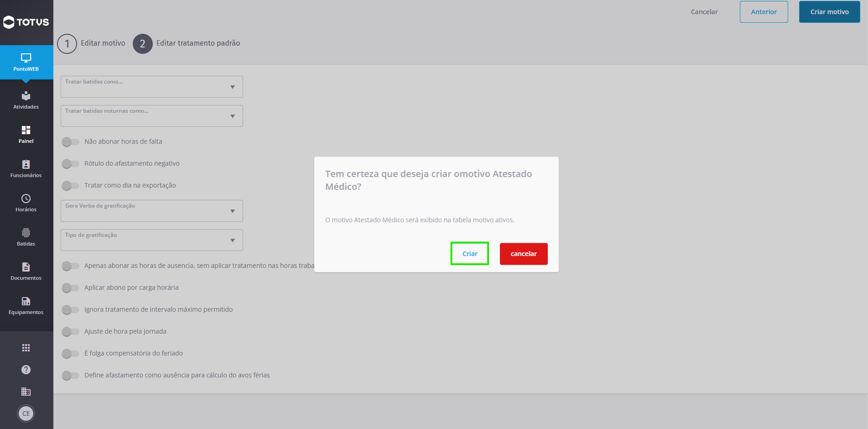This screenshot has height=429, width=868.
Task: Go to step 1 Editar motivo
Action: click(91, 44)
